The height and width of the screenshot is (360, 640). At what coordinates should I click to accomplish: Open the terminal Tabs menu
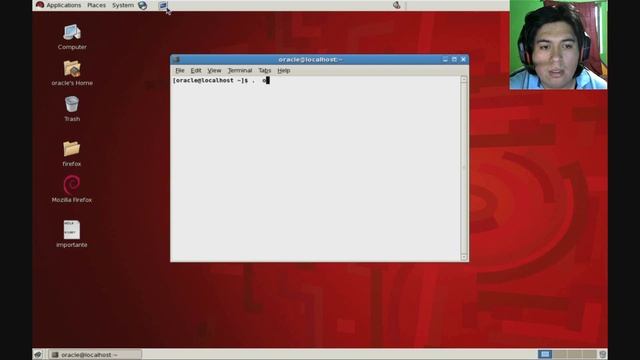[x=264, y=71]
